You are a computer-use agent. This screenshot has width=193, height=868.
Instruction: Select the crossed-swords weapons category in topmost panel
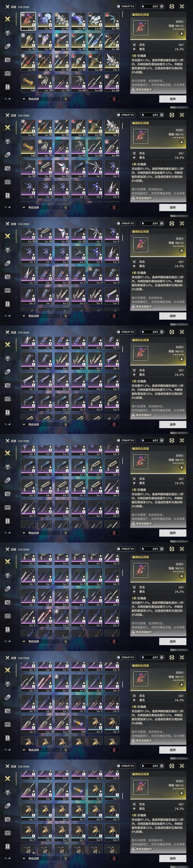point(7,19)
